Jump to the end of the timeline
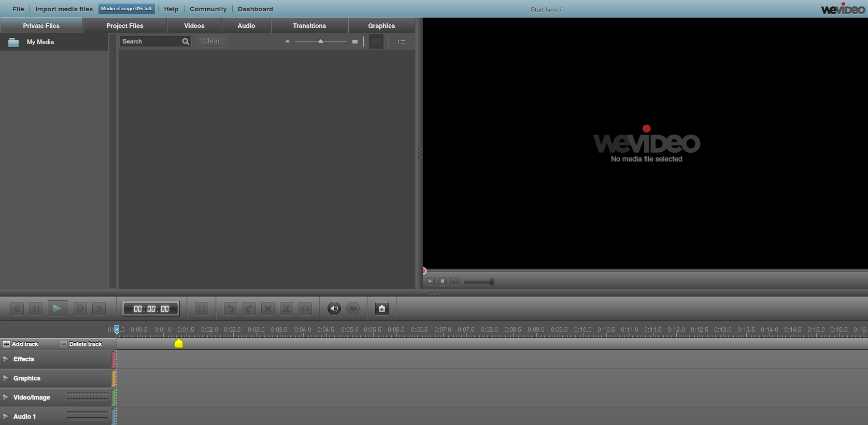 [x=98, y=309]
